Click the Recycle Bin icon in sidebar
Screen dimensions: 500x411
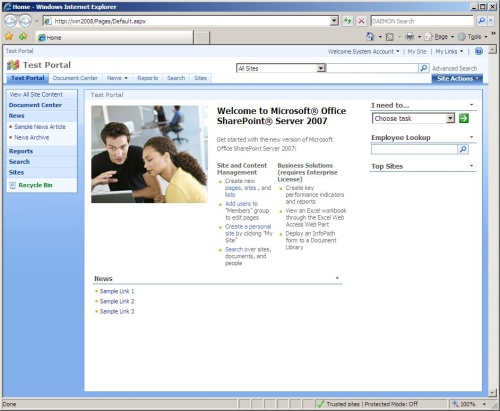tap(13, 185)
